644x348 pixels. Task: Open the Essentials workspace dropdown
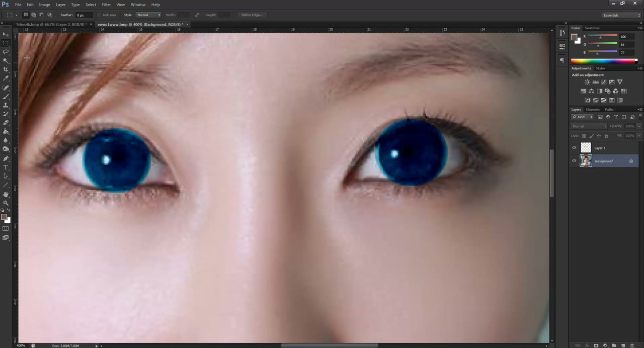click(621, 15)
